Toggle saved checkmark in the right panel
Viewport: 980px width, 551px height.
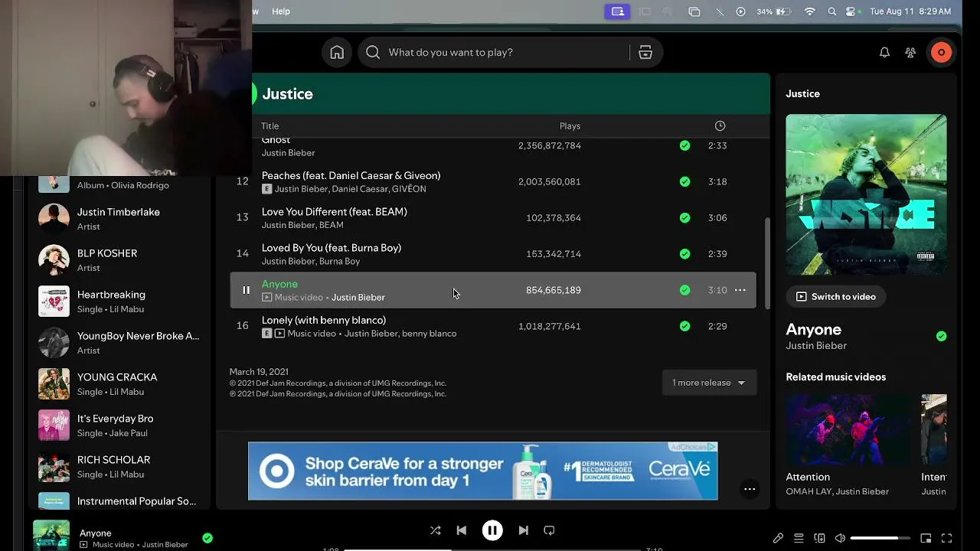click(941, 336)
